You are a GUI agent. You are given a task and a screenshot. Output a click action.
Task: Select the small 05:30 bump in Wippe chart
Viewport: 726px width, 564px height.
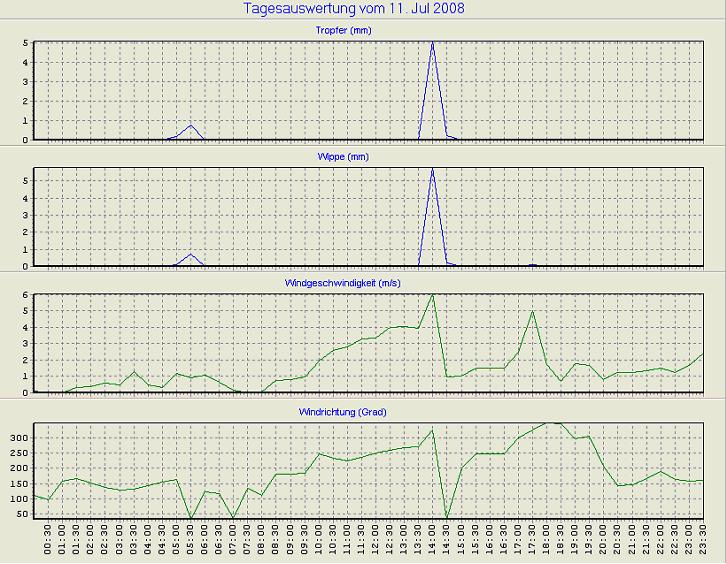click(x=190, y=254)
